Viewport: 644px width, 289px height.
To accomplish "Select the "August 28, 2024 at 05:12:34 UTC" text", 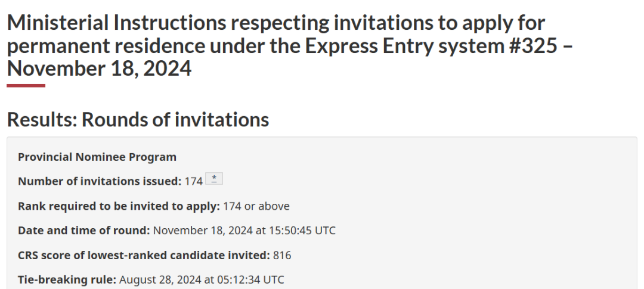I will [x=202, y=279].
